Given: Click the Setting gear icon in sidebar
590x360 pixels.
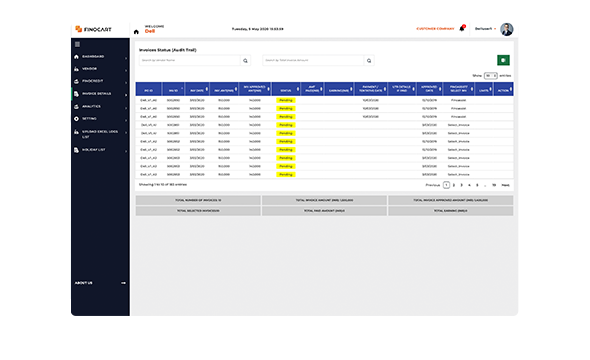Looking at the screenshot, I should point(76,118).
